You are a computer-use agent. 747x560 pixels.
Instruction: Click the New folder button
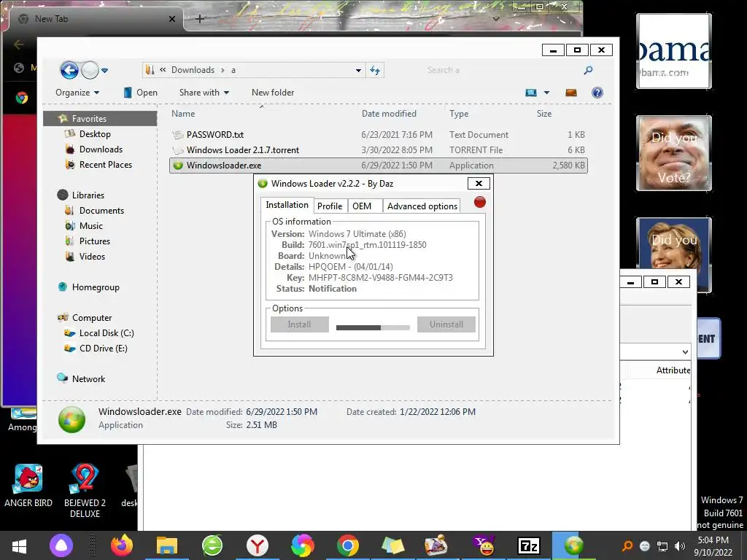[273, 93]
